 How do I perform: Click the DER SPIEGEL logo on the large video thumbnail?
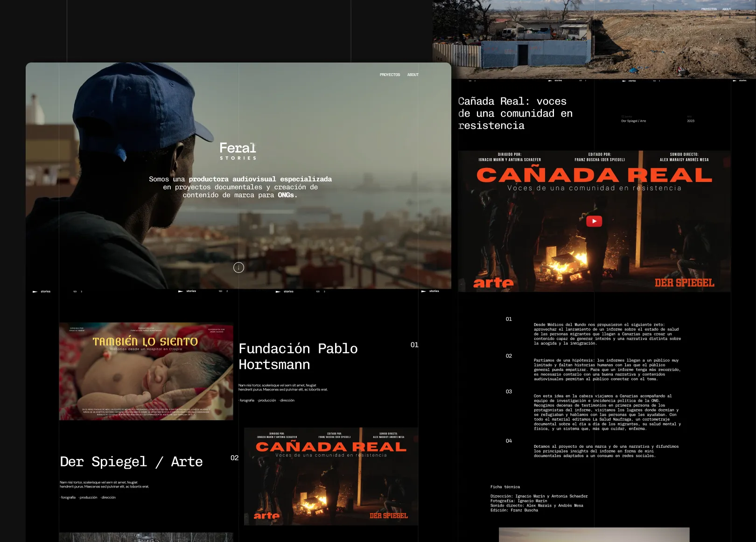coord(684,283)
